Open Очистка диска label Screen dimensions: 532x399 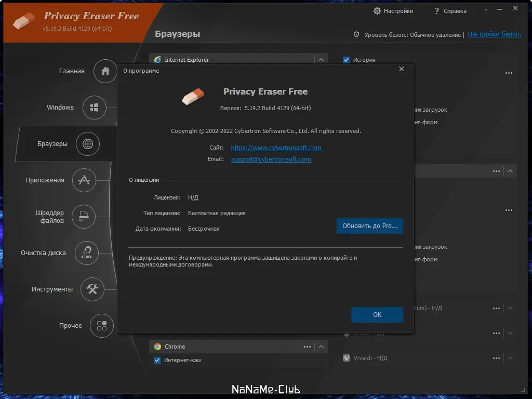43,253
